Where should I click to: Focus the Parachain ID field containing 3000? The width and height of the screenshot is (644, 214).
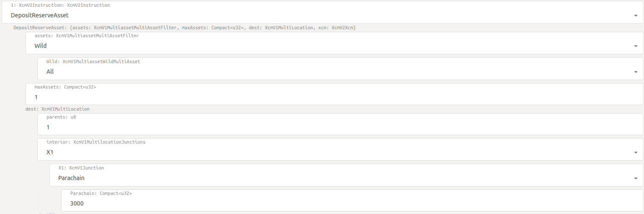[x=352, y=200]
